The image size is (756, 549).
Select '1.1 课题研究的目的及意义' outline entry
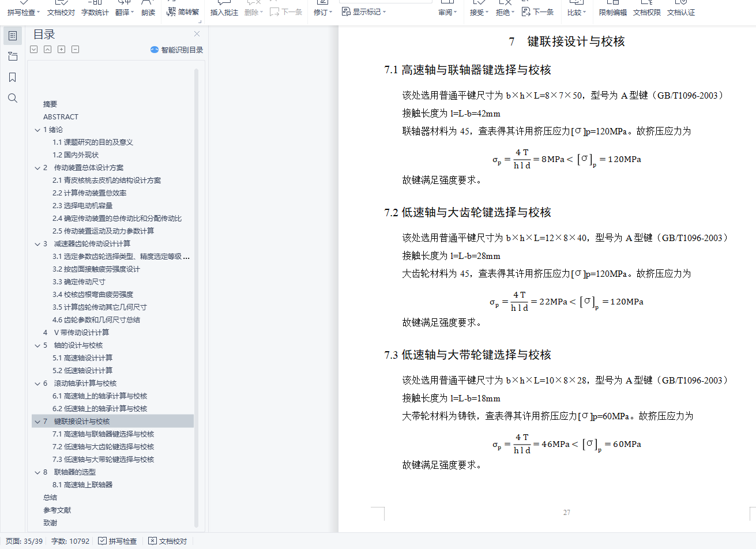coord(93,142)
